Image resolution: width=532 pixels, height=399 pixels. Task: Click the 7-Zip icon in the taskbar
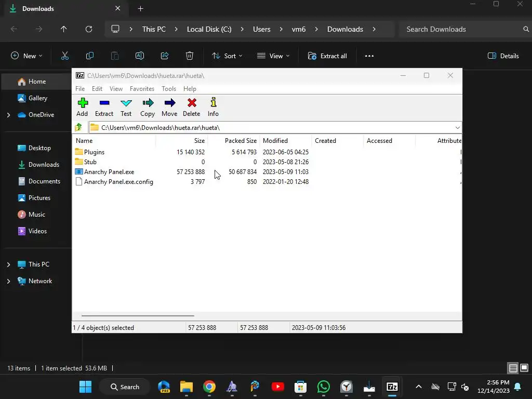(392, 387)
